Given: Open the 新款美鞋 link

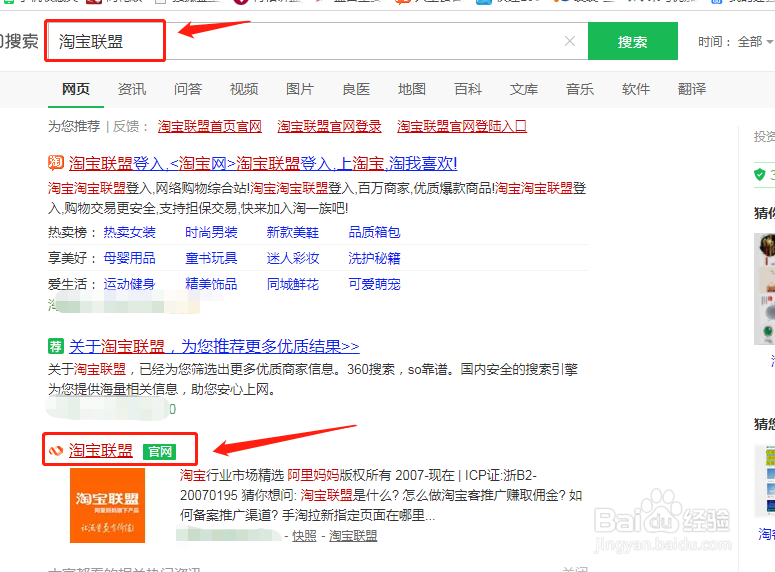Looking at the screenshot, I should 293,232.
